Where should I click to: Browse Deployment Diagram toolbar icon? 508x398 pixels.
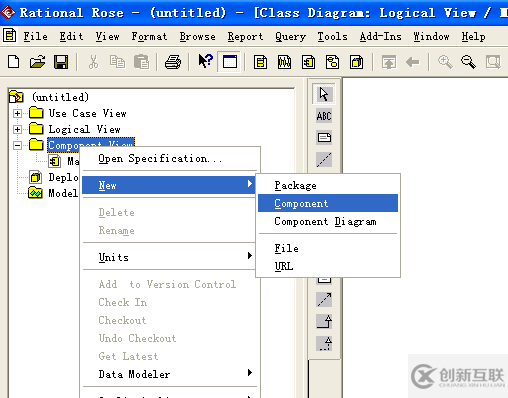pyautogui.click(x=356, y=62)
